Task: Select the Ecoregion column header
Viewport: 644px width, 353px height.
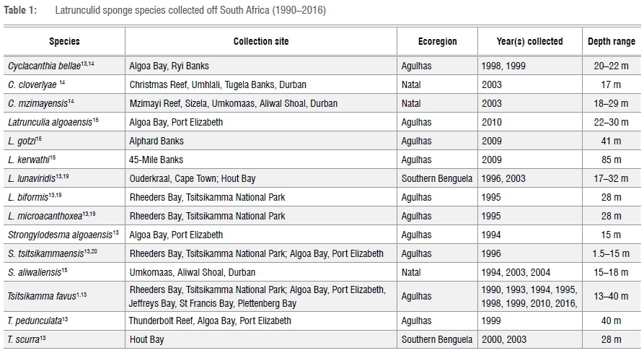Action: point(437,42)
